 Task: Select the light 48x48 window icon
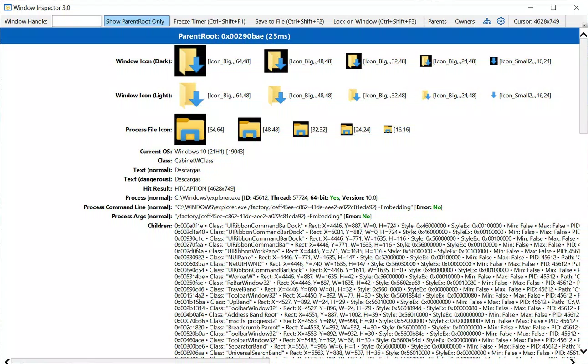tap(276, 95)
